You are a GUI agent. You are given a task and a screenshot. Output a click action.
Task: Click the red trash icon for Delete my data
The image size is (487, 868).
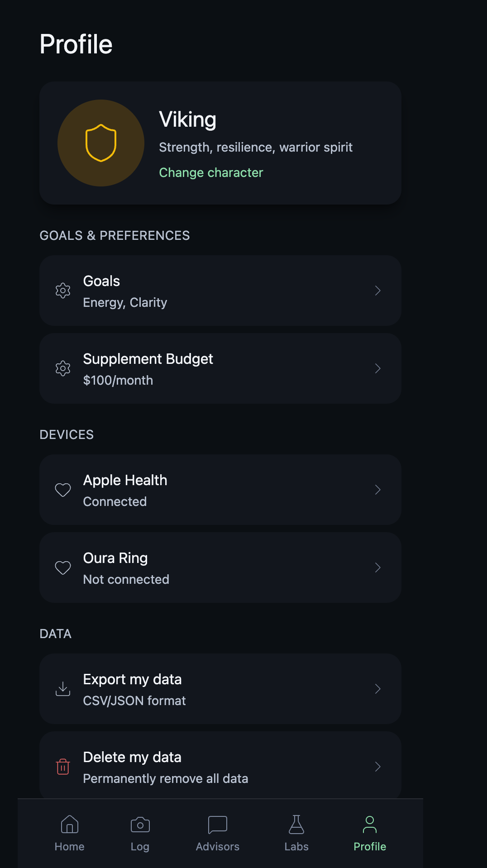click(x=63, y=767)
